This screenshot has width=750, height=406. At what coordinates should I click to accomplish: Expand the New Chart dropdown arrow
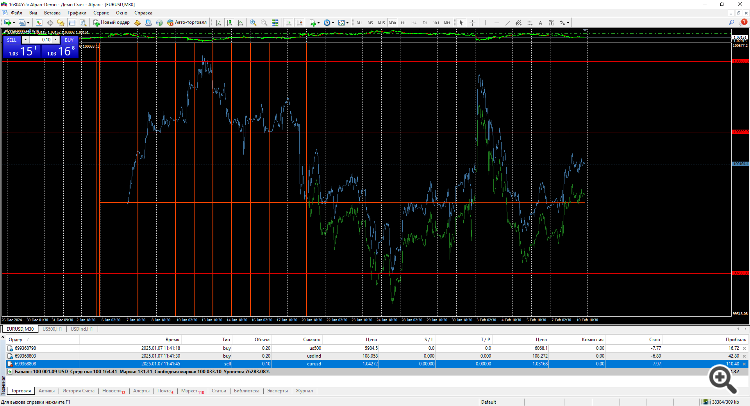(x=14, y=22)
